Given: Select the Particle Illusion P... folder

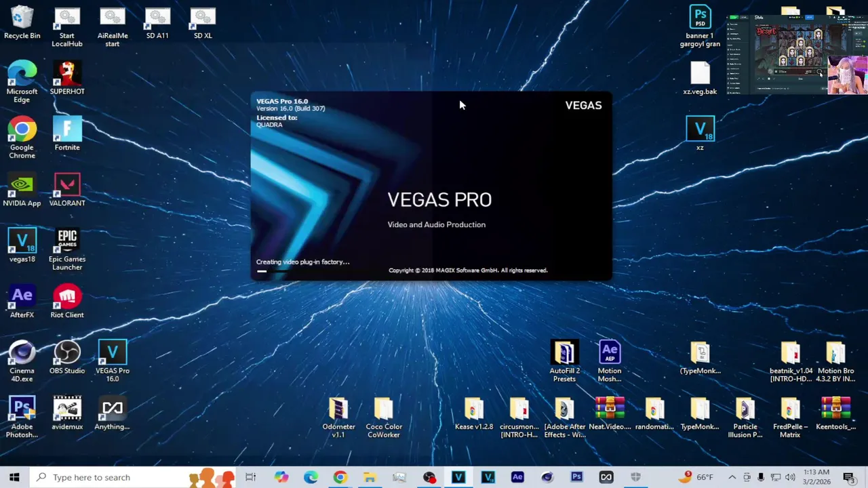Looking at the screenshot, I should pos(745,417).
